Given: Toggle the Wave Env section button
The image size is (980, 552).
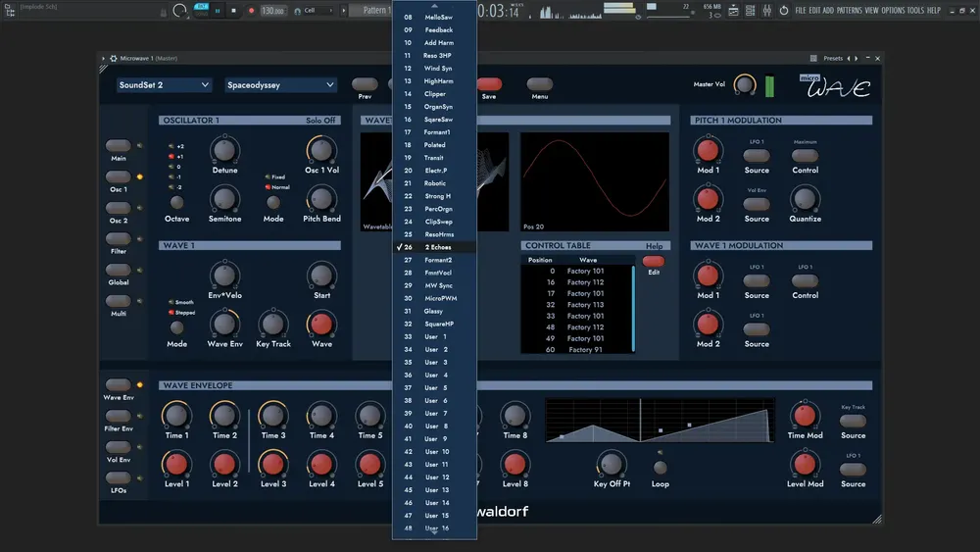Looking at the screenshot, I should click(x=119, y=384).
